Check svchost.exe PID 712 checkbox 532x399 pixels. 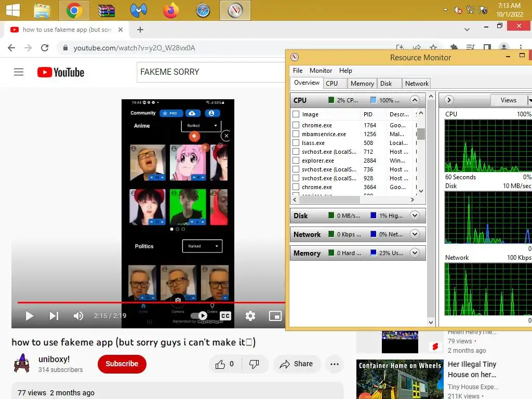296,152
